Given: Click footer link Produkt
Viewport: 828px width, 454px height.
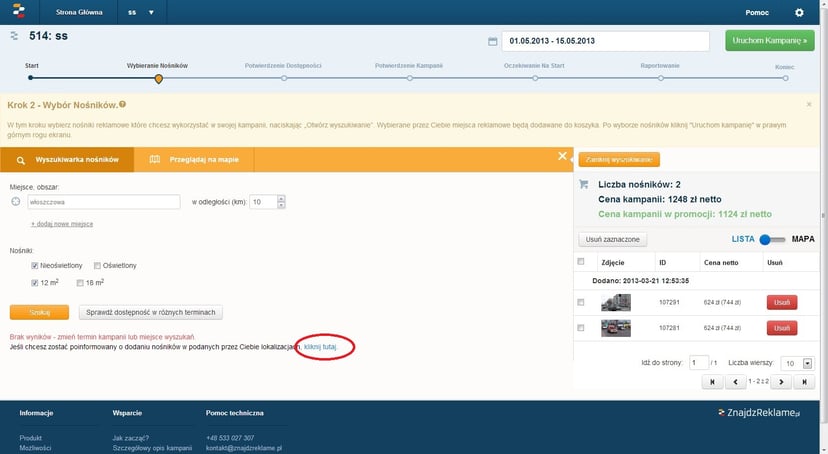Looking at the screenshot, I should [x=31, y=438].
